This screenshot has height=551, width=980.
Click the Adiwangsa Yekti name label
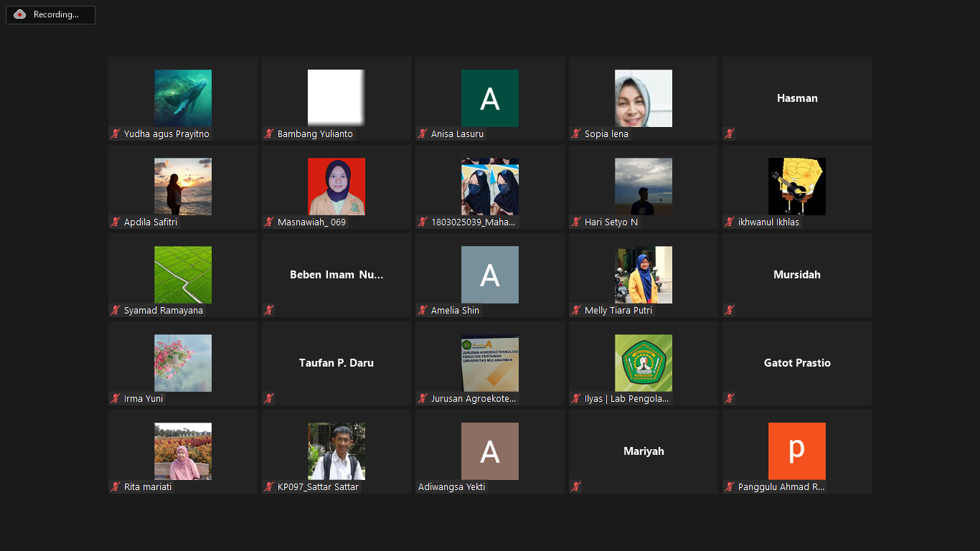click(x=451, y=486)
